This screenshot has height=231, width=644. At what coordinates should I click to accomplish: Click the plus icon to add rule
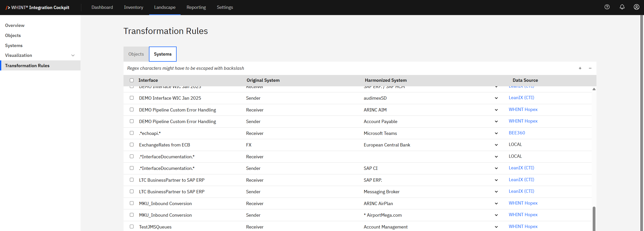click(x=580, y=68)
